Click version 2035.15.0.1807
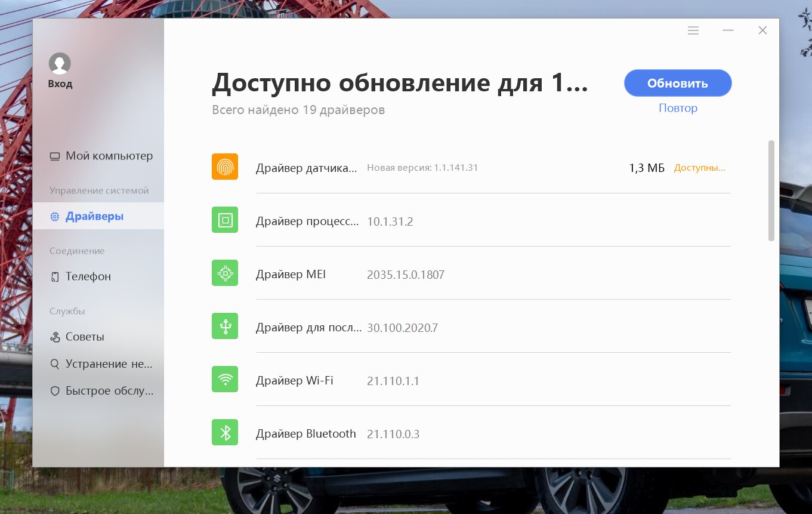 click(406, 275)
